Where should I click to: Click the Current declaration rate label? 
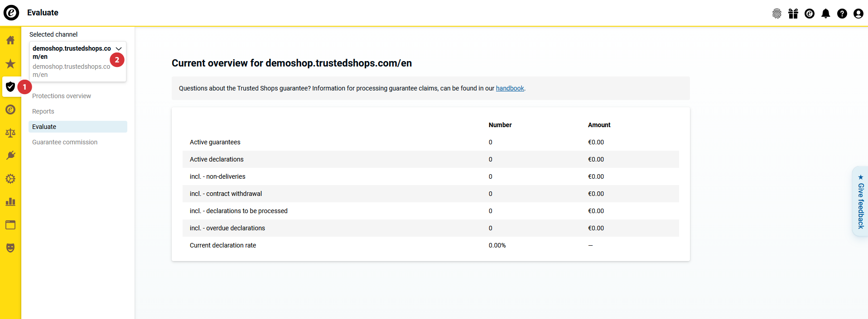point(223,245)
